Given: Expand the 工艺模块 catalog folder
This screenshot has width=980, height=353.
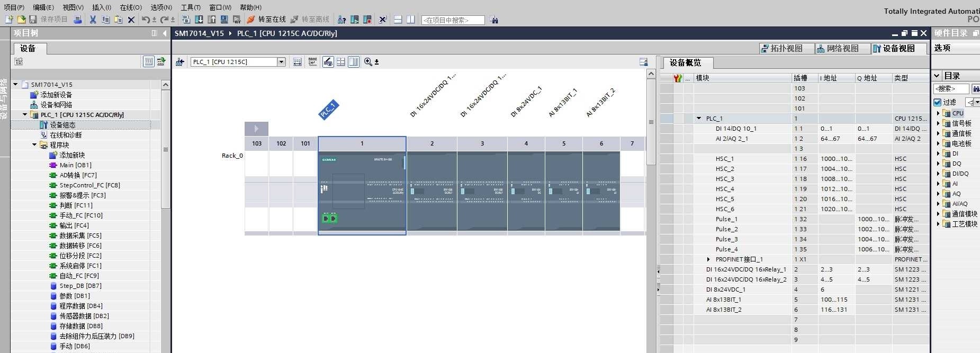Looking at the screenshot, I should coord(938,224).
